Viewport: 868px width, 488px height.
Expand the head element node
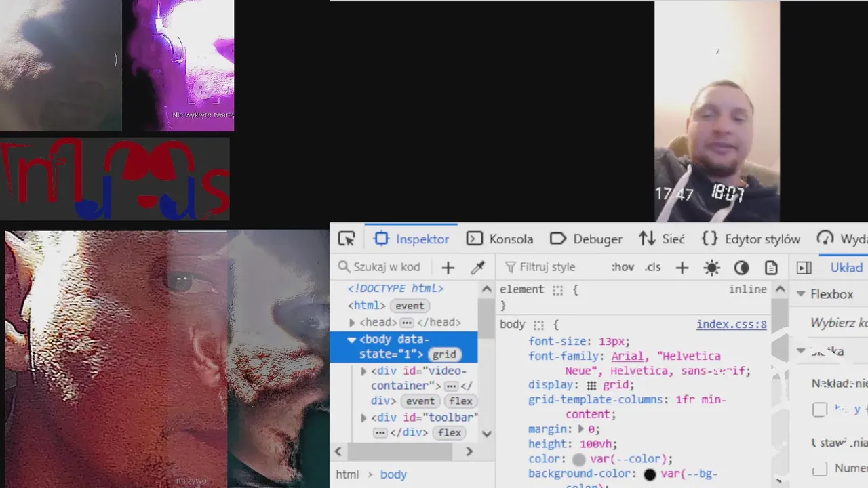point(352,323)
